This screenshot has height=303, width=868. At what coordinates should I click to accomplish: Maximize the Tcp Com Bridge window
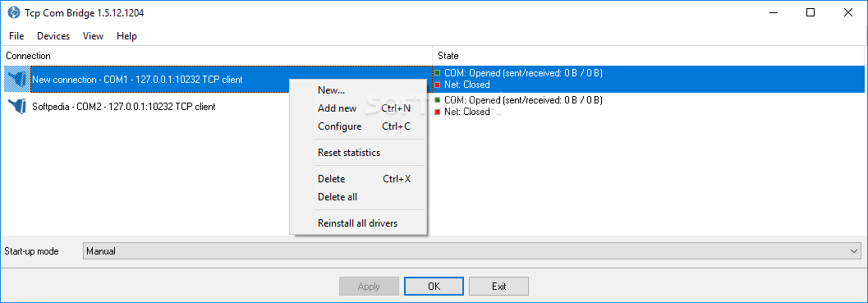coord(811,13)
